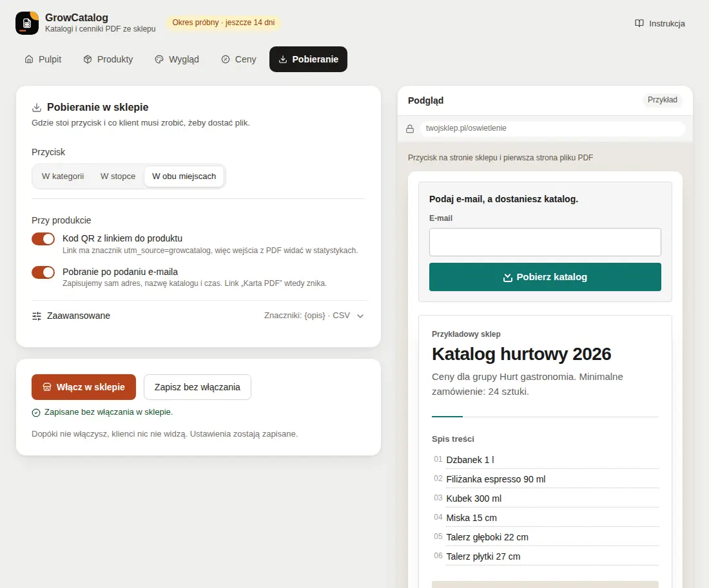Toggle Kod QR z linkiem do produktu
709x588 pixels.
coord(43,239)
